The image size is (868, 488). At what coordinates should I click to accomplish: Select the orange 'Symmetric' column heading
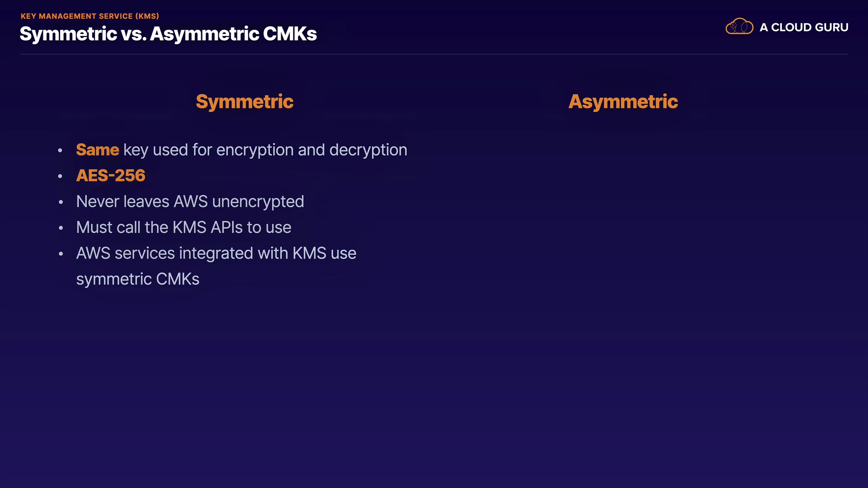245,102
